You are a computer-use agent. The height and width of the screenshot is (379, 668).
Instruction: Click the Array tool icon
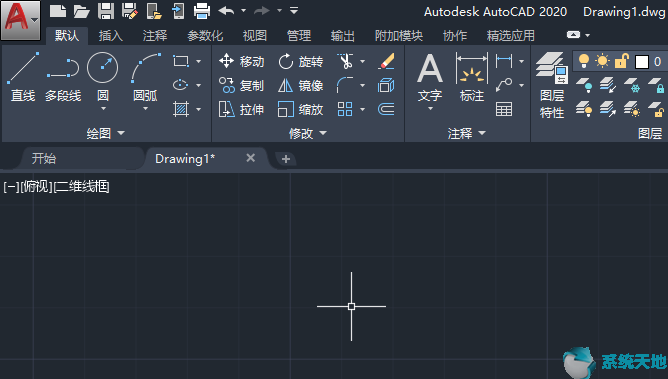coord(345,109)
